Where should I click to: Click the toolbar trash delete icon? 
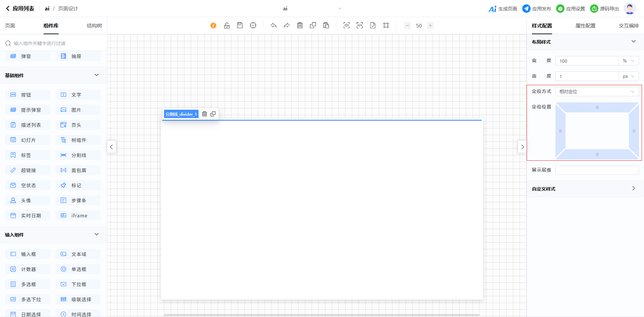pyautogui.click(x=300, y=25)
